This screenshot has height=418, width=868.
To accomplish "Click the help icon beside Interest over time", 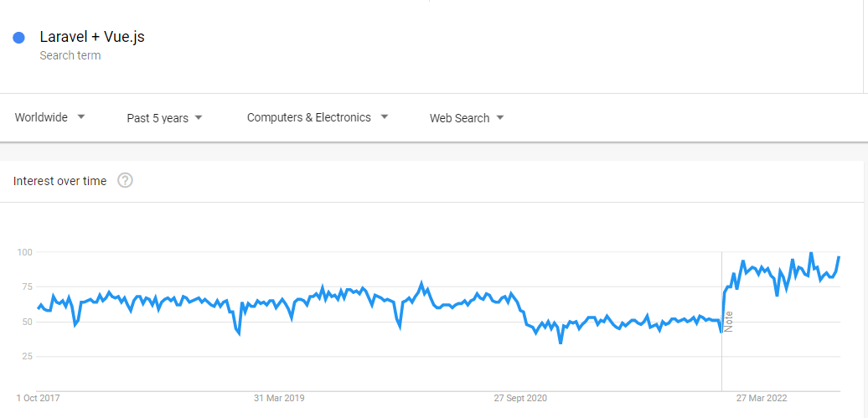I will coord(125,180).
